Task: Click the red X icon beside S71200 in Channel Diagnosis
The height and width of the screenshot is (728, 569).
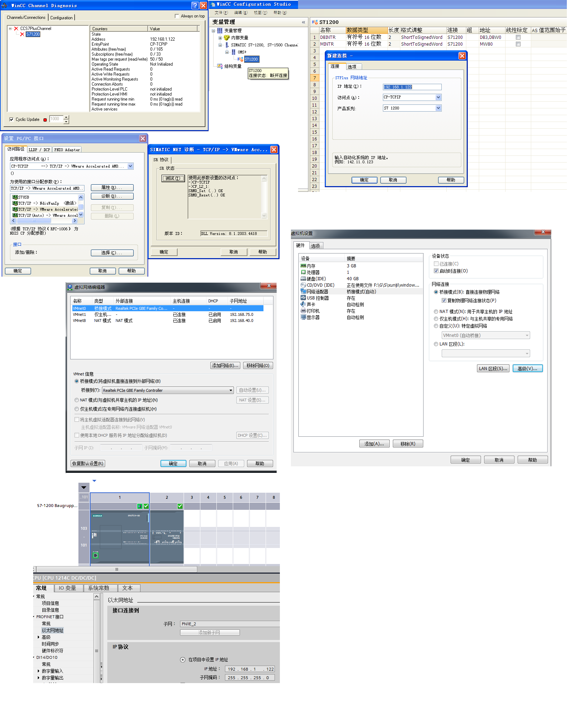Action: coord(22,34)
